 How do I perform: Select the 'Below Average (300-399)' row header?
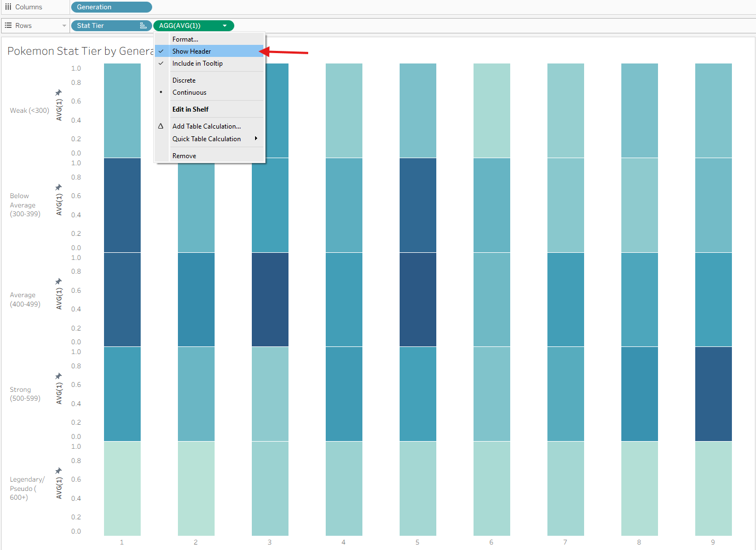click(25, 205)
